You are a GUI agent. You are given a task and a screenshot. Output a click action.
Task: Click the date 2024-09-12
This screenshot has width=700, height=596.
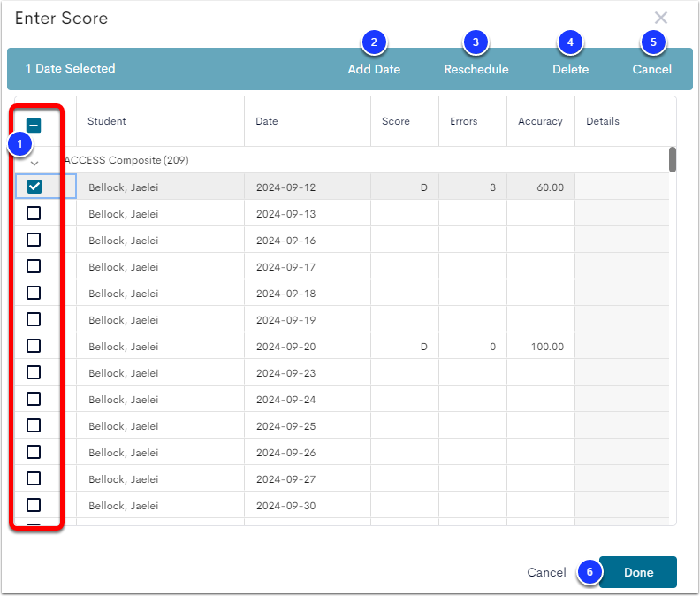coord(285,187)
